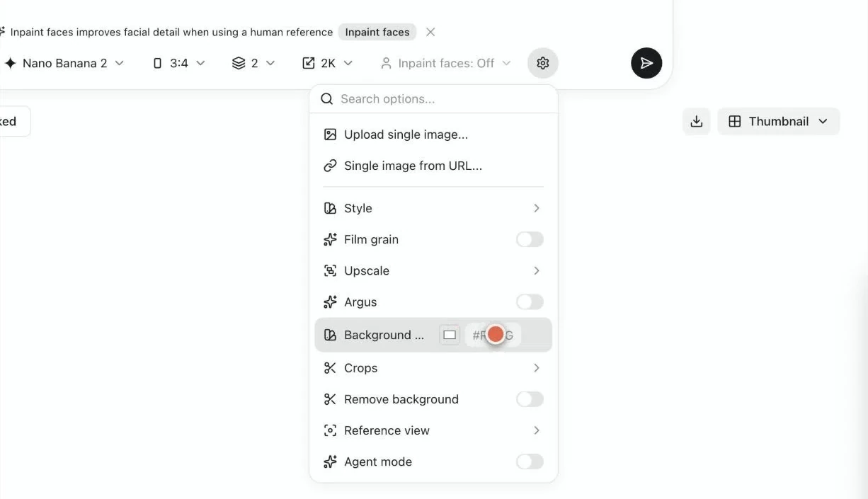Click the download icon button
Image resolution: width=868 pixels, height=499 pixels.
[x=697, y=121]
